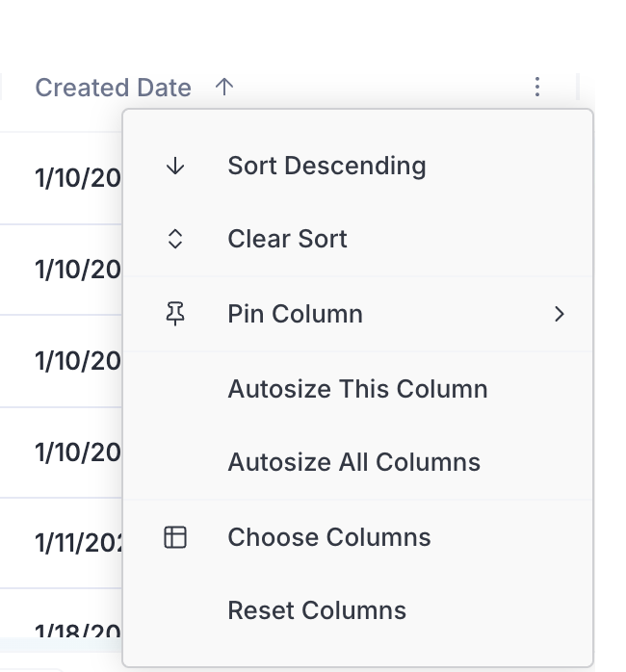Select the Sort Descending text label
Screen dimensions: 626x672
pos(326,166)
